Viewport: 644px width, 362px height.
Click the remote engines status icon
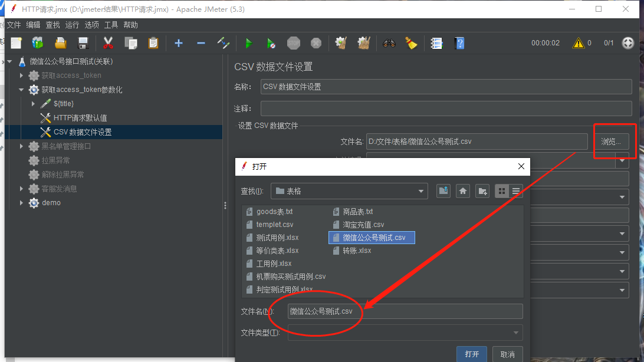click(628, 43)
